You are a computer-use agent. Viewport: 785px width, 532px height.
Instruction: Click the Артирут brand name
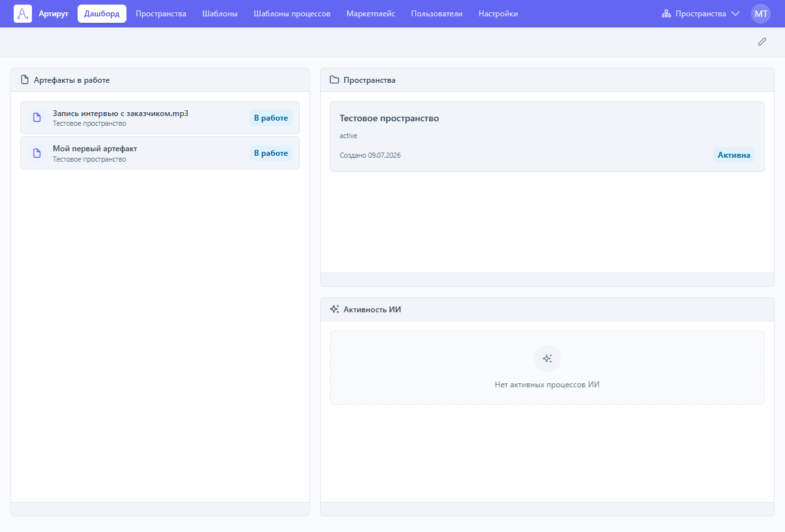click(53, 14)
